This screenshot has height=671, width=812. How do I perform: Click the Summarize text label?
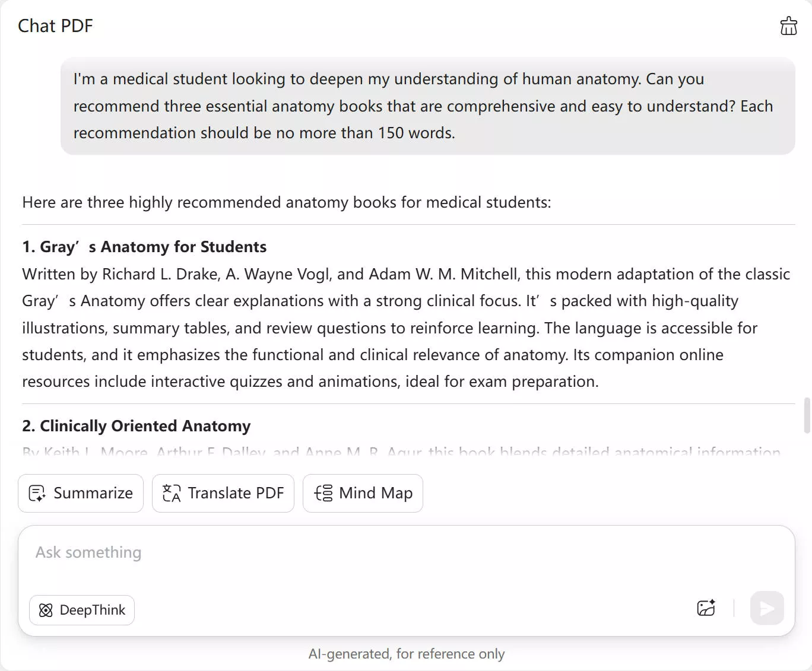coord(93,494)
